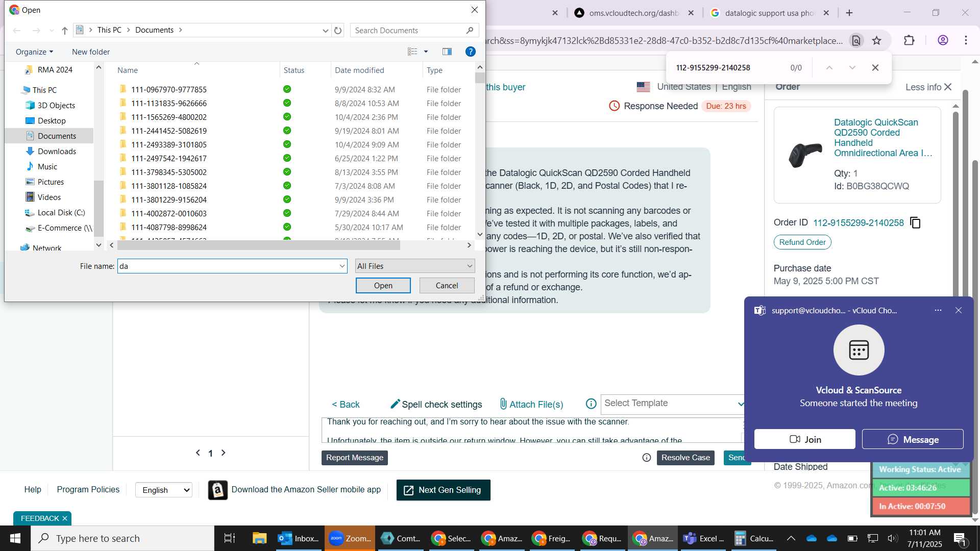Screen dimensions: 980x551
Task: Open Chrome extensions puzzle icon
Action: tap(910, 41)
